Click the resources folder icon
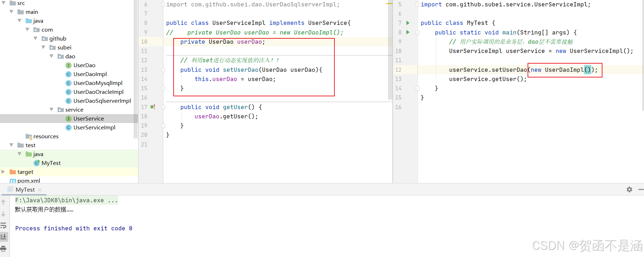Screen dimensions: 644x257 click(x=29, y=136)
